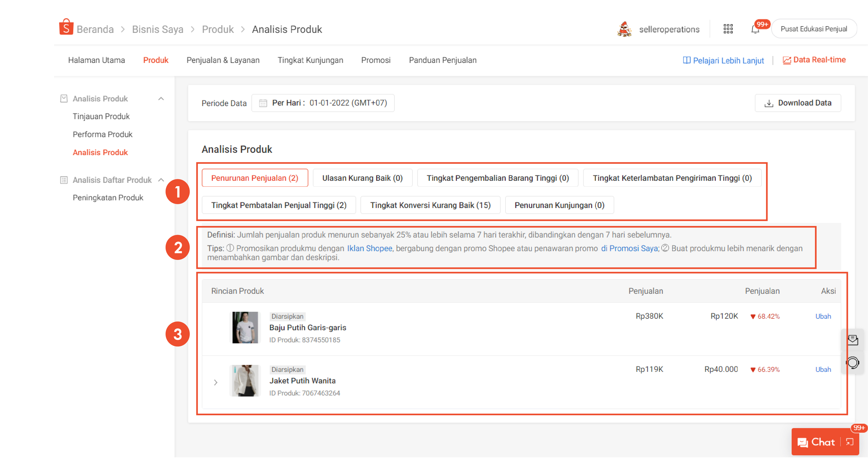
Task: Click the Baju Putih Garis-garis product thumbnail
Action: 245,327
